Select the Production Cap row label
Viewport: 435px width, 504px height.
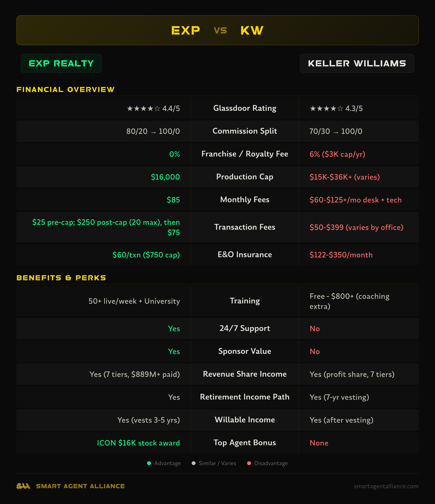(x=244, y=177)
